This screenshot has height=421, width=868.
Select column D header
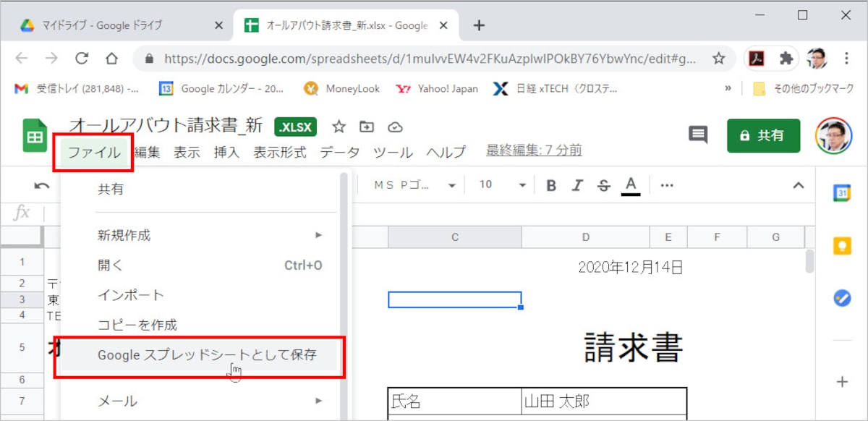(585, 237)
